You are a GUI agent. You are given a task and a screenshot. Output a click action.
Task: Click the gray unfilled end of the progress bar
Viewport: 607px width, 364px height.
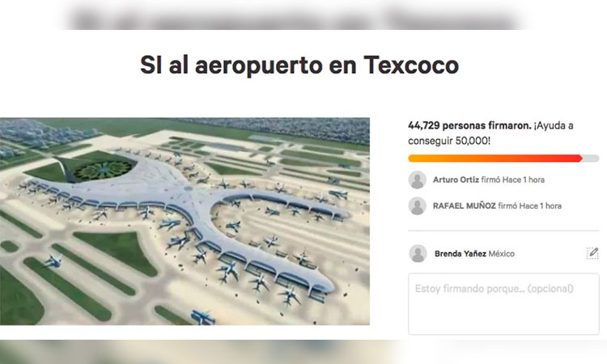click(591, 158)
